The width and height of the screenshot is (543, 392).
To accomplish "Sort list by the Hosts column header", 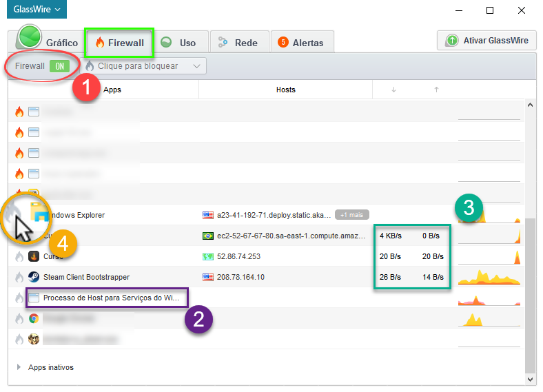I will pos(286,90).
